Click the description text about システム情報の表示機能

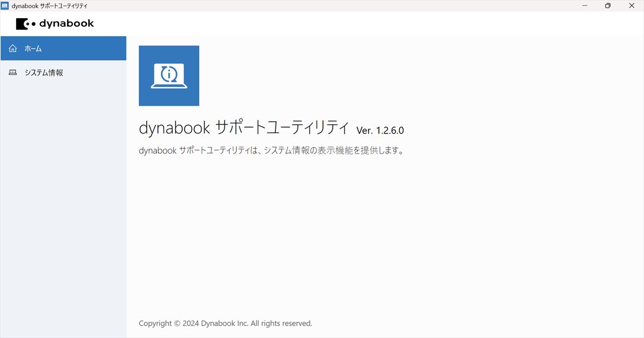click(x=271, y=150)
